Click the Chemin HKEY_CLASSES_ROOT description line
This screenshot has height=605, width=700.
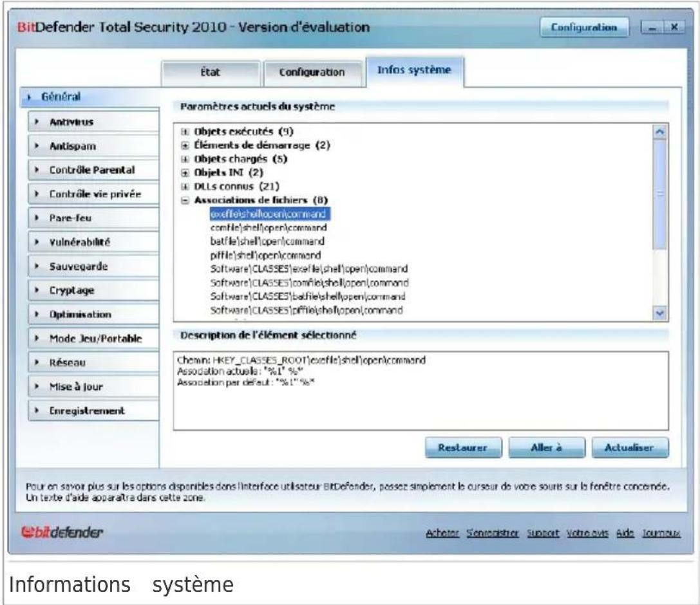click(x=301, y=360)
